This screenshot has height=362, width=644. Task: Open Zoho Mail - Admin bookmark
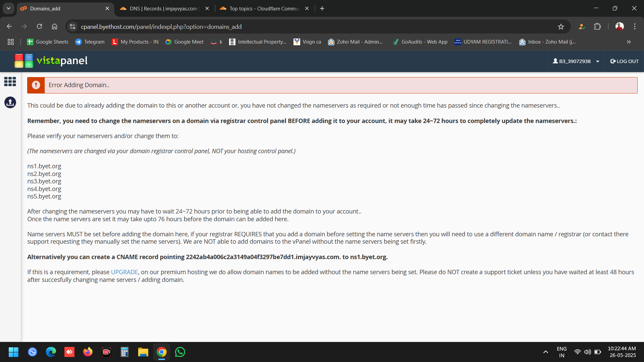click(x=355, y=42)
